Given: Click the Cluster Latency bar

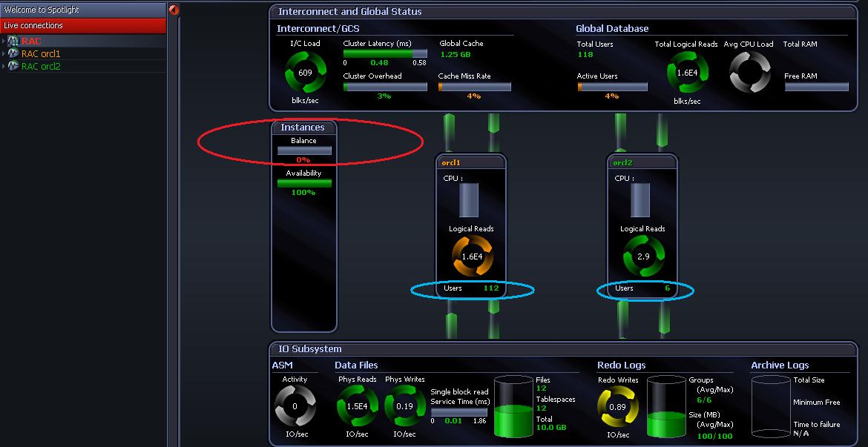Looking at the screenshot, I should pos(384,53).
